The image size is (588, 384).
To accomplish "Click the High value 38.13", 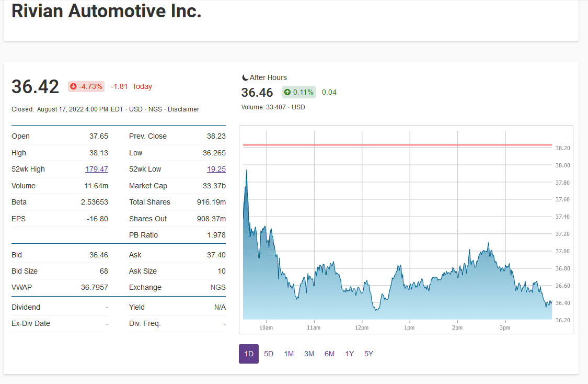I will point(99,153).
